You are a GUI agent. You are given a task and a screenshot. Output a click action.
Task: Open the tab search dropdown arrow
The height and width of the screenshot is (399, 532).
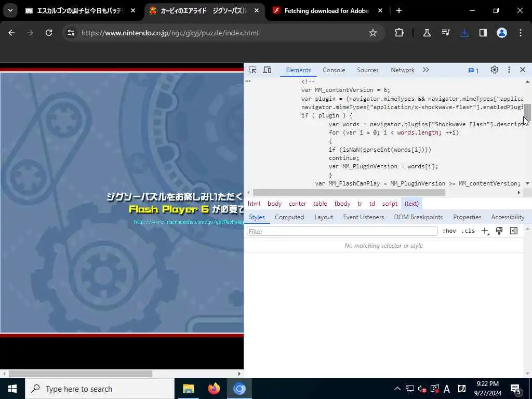[10, 10]
